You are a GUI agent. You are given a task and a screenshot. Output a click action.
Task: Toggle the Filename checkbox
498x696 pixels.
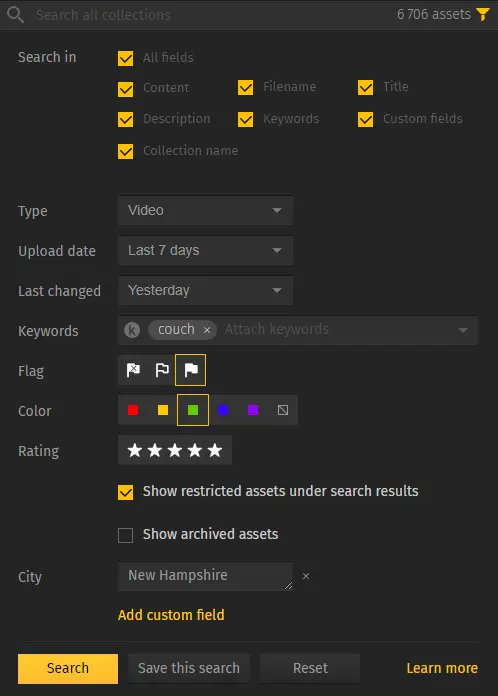click(245, 87)
